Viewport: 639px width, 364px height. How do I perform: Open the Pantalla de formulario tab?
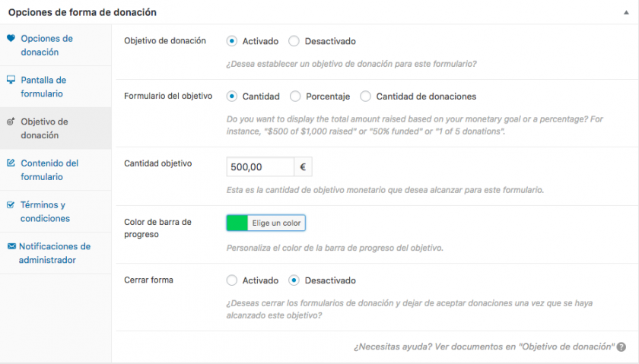(43, 87)
